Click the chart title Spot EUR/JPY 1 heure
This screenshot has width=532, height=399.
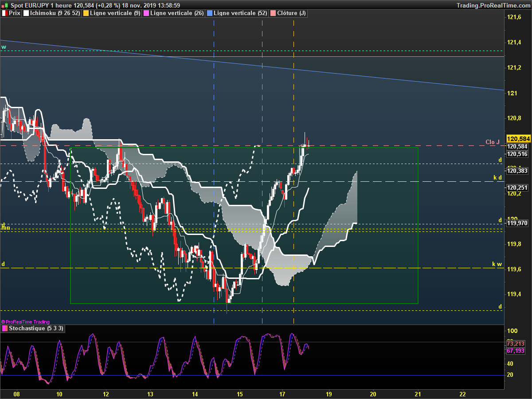42,5
